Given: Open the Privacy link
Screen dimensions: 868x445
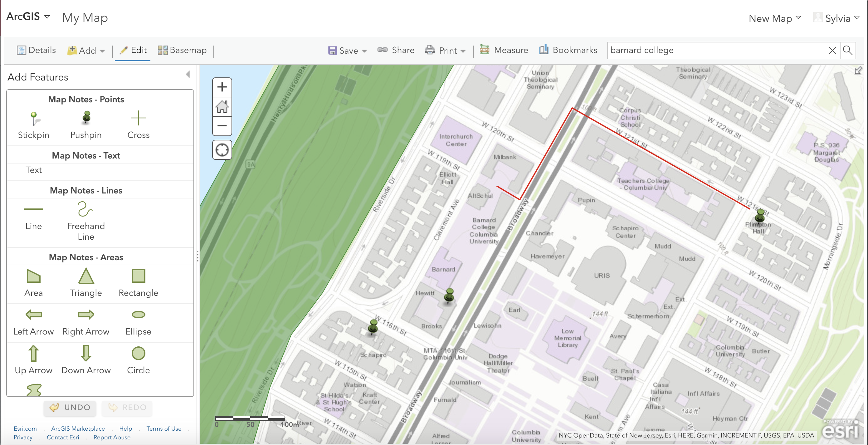Looking at the screenshot, I should [x=23, y=437].
